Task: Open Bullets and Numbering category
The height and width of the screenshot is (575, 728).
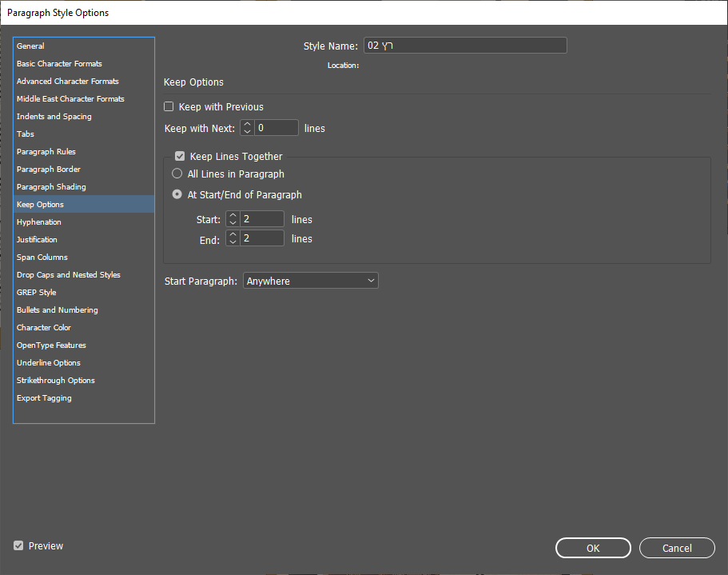Action: (x=84, y=310)
